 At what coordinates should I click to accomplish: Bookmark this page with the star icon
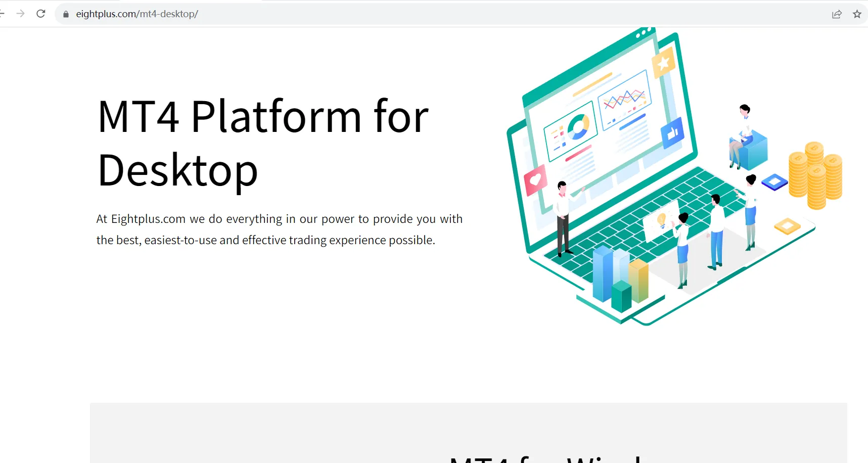click(857, 14)
